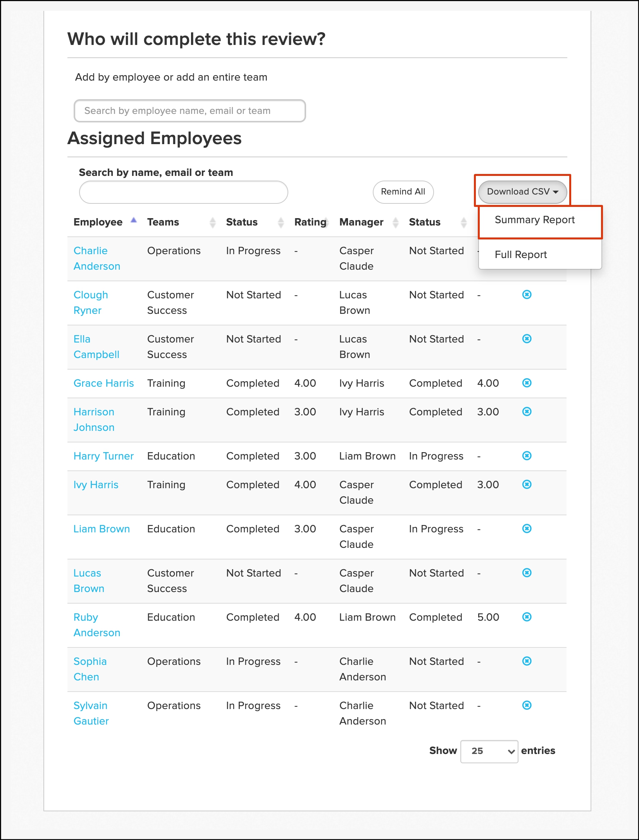Viewport: 639px width, 840px height.
Task: Click remove icon in Ruby Anderson row
Action: 527,617
